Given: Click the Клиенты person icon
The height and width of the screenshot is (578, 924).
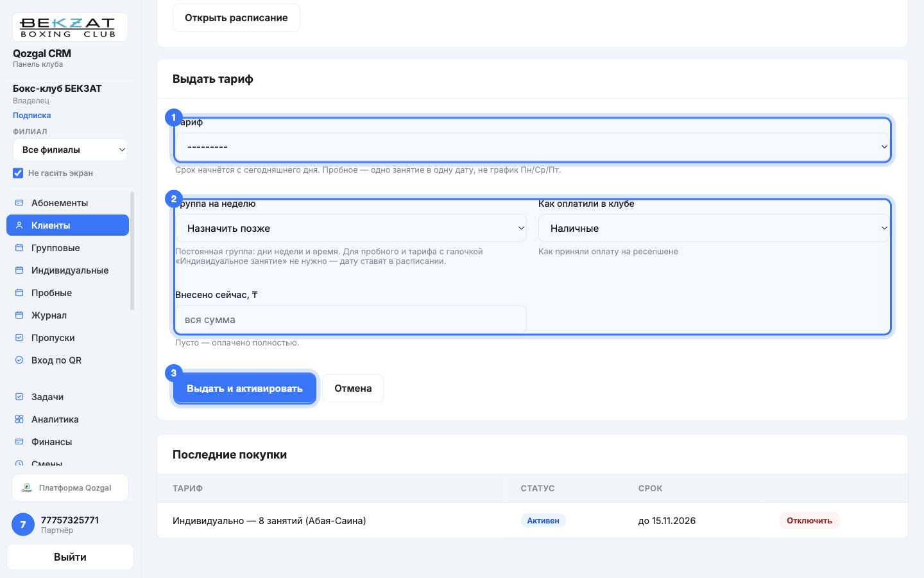Looking at the screenshot, I should [x=19, y=225].
